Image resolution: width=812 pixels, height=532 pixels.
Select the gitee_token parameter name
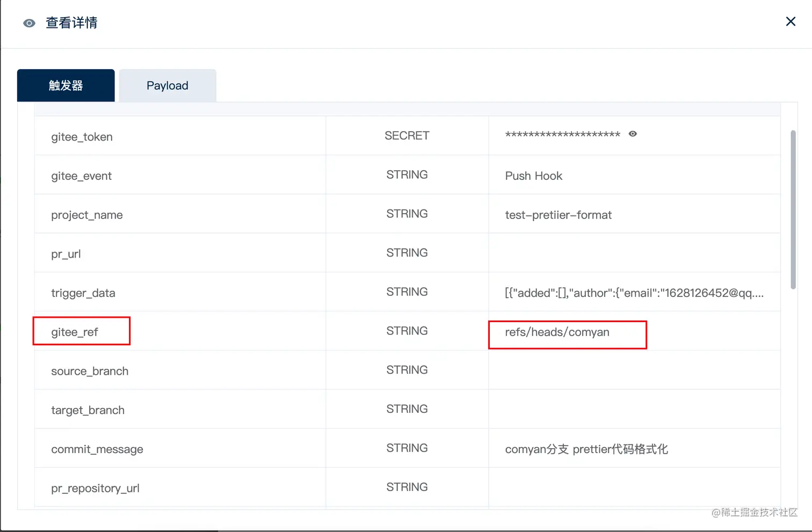coord(82,137)
